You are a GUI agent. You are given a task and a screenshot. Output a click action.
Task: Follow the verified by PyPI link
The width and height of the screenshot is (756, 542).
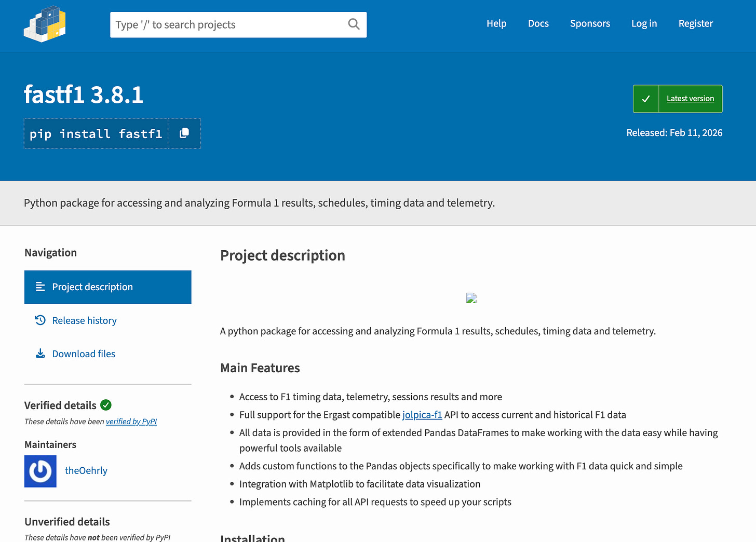click(131, 422)
